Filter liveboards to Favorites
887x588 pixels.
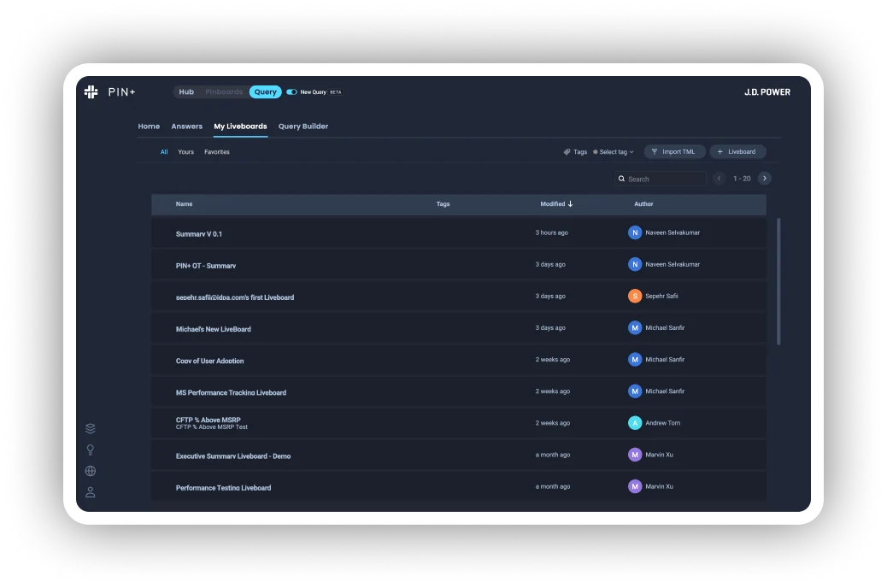click(217, 151)
